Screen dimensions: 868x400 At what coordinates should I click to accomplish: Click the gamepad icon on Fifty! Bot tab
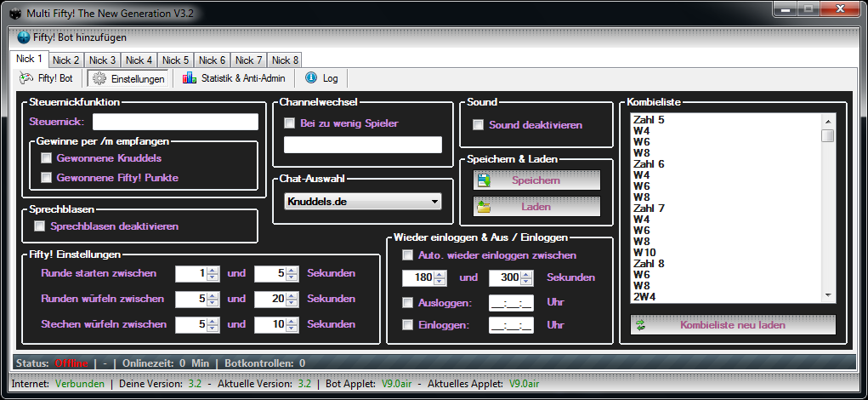pyautogui.click(x=27, y=78)
